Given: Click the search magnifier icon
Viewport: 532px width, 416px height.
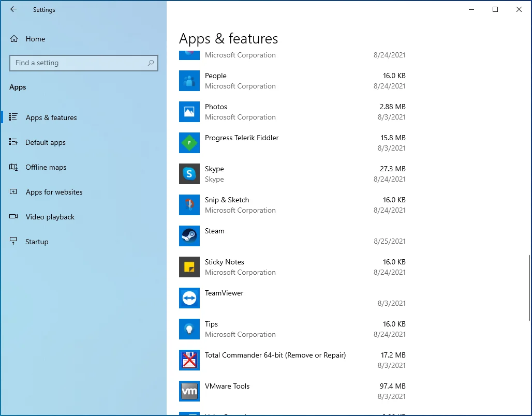Looking at the screenshot, I should 151,63.
